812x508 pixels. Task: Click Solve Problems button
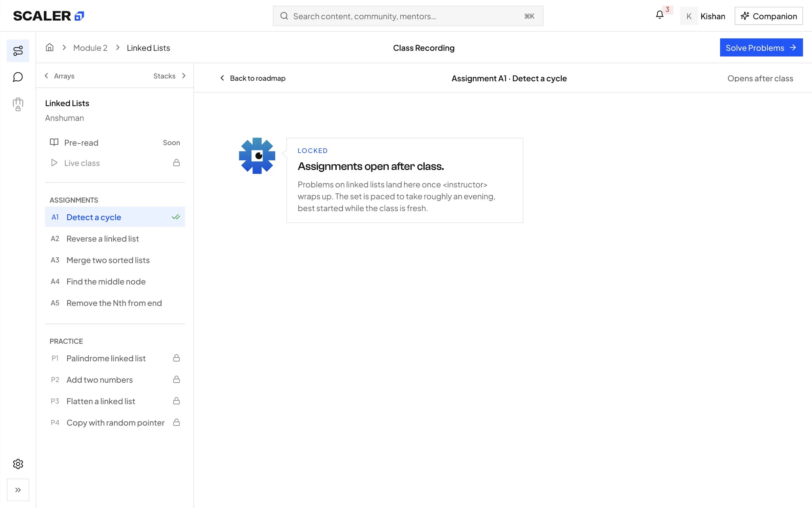pos(761,47)
